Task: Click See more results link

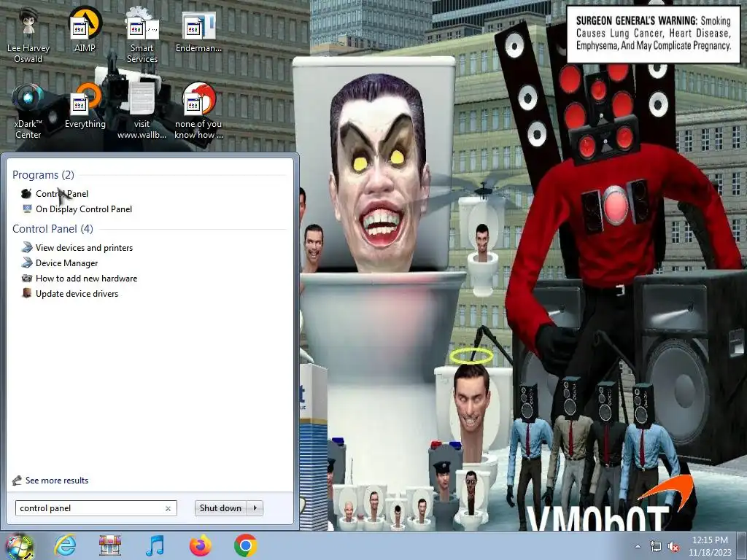Action: pyautogui.click(x=57, y=480)
